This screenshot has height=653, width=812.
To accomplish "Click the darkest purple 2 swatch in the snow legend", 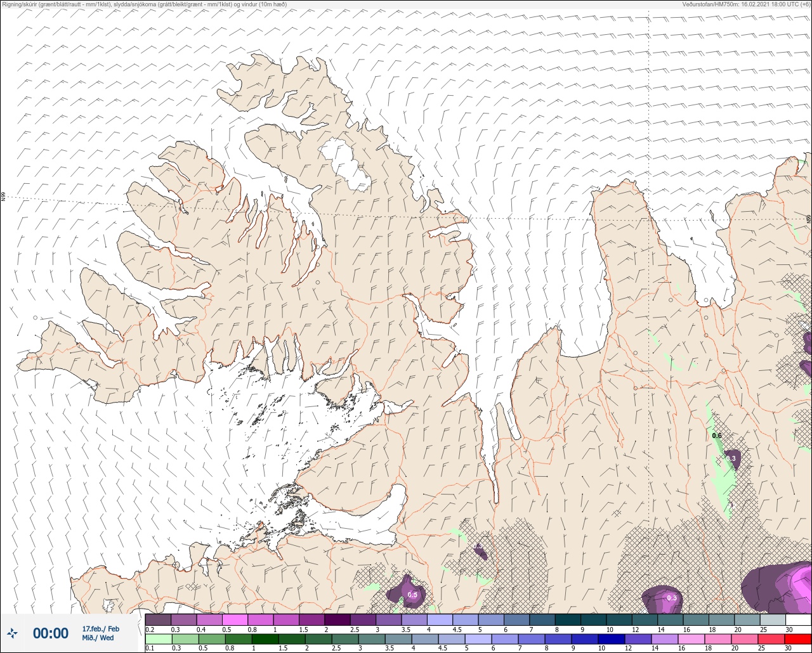I will click(337, 619).
